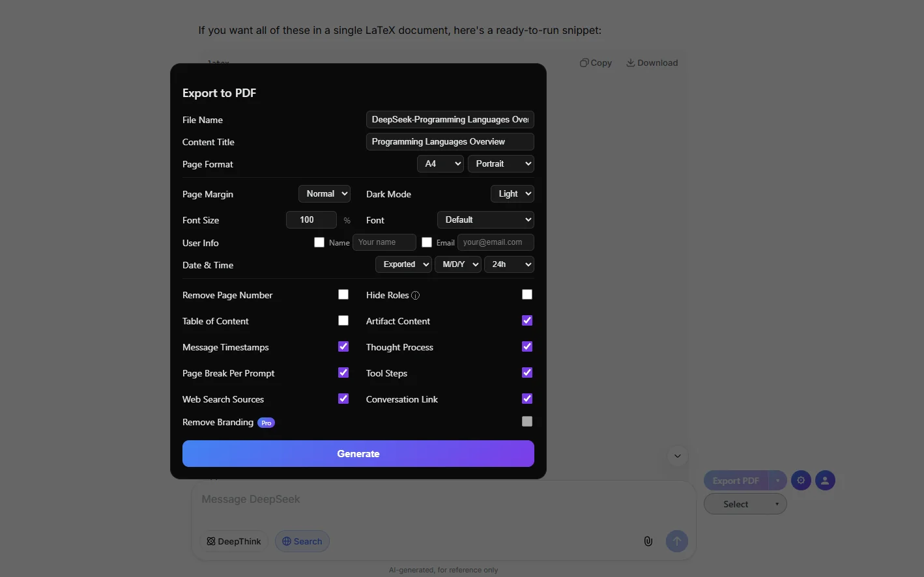Open the M/D/Y date format dropdown
Screen dimensions: 924x577
pyautogui.click(x=458, y=264)
